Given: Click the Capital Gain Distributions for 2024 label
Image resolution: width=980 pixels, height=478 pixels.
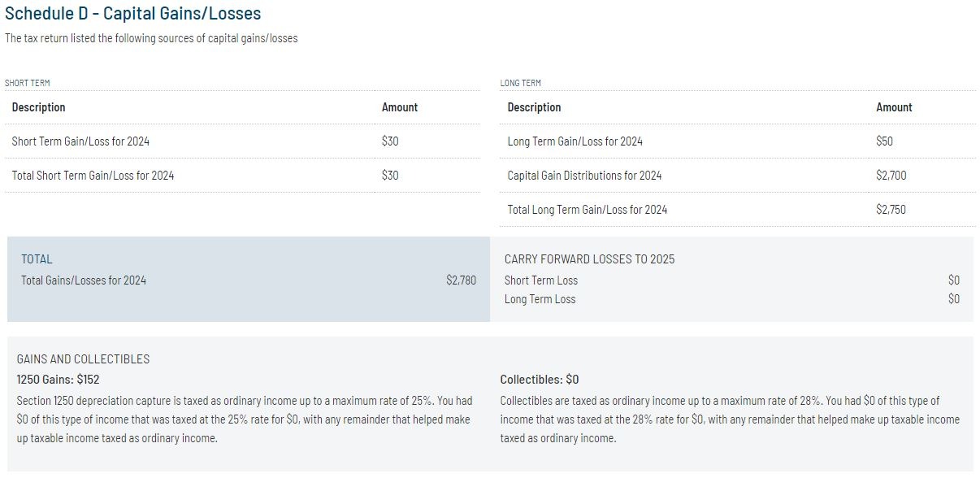Looking at the screenshot, I should pyautogui.click(x=584, y=176).
